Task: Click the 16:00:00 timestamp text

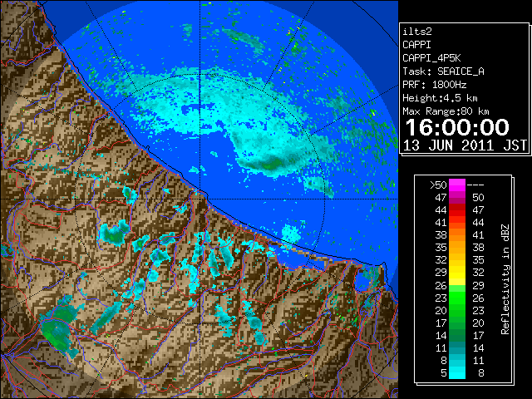Action: click(457, 127)
